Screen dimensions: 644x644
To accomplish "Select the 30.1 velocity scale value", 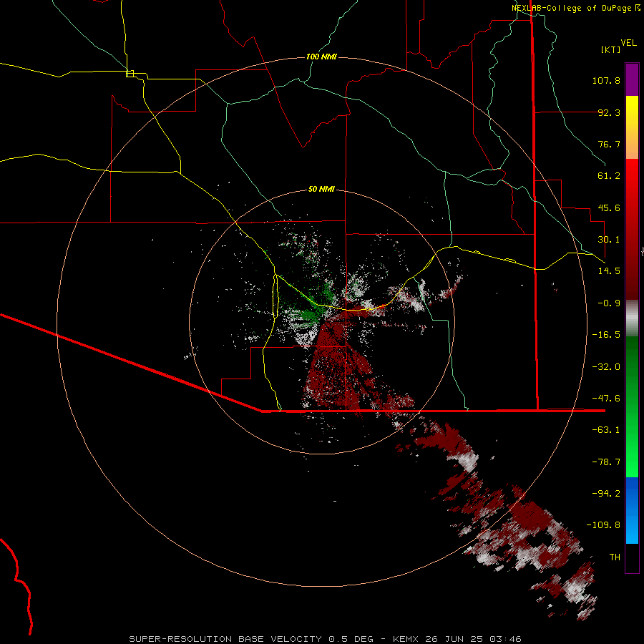I will pyautogui.click(x=609, y=240).
